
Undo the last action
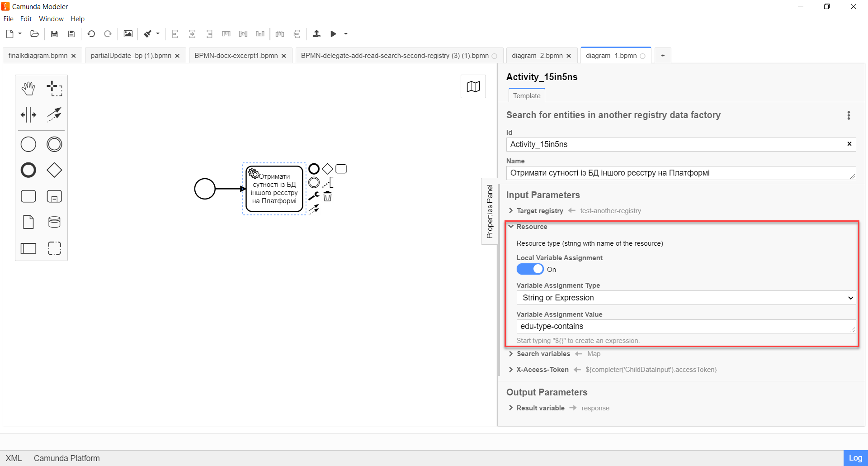point(91,34)
